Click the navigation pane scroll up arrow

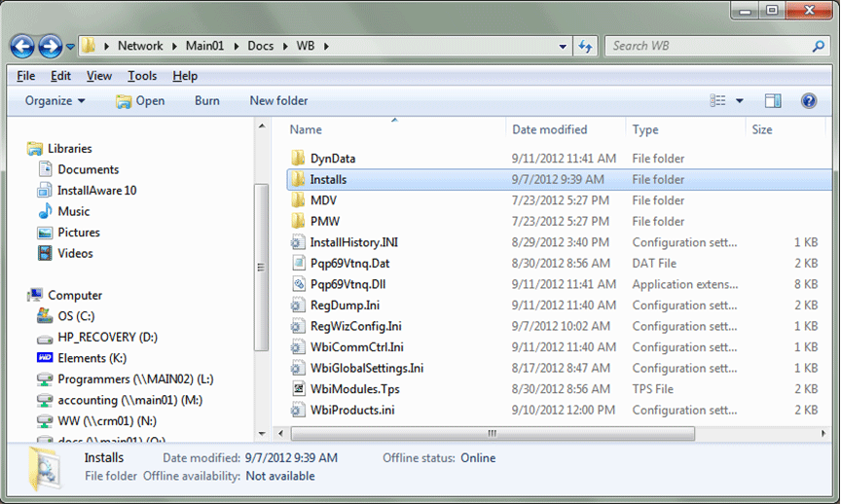click(x=261, y=126)
